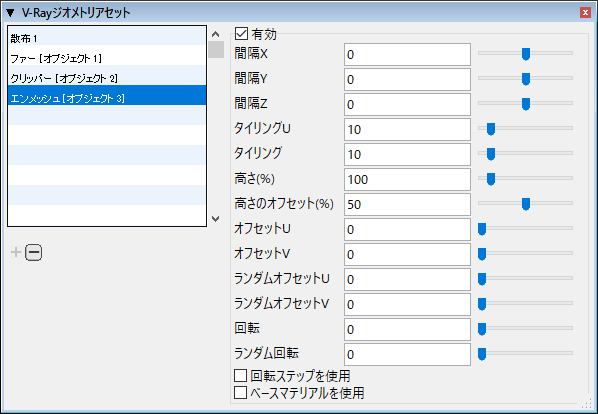Click the ランダムオフセットU value field

(x=407, y=279)
